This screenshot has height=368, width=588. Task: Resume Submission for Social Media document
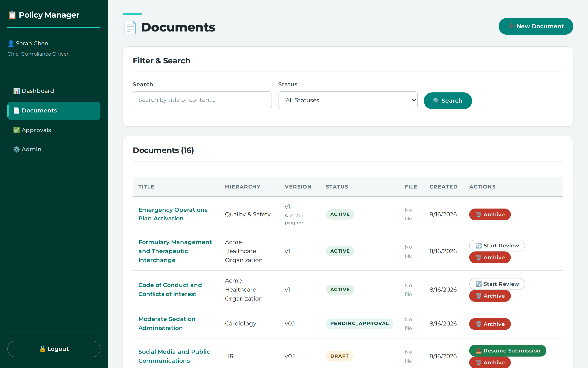[507, 350]
